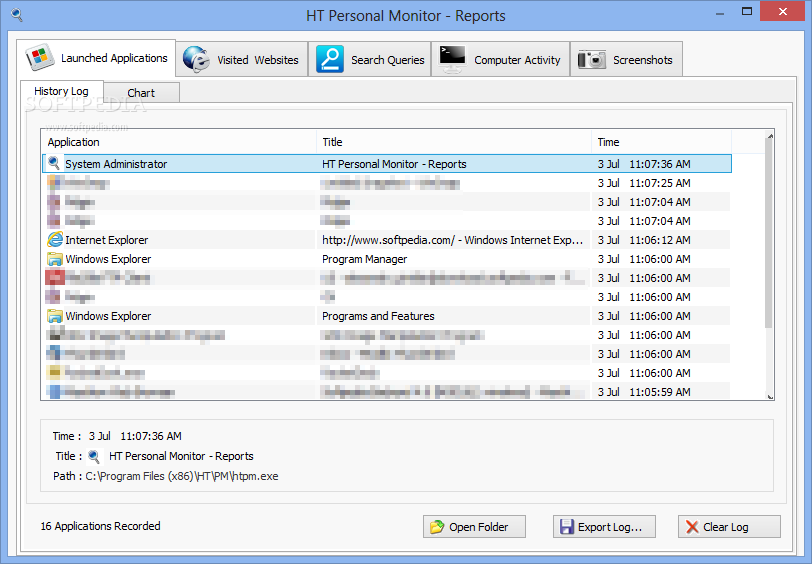Click the Search Queries magnifier icon
The width and height of the screenshot is (812, 564).
[330, 59]
